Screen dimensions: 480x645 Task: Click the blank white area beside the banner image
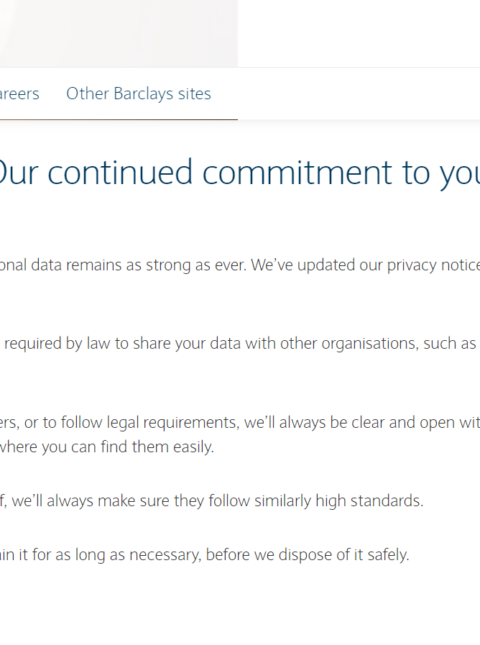coord(359,33)
